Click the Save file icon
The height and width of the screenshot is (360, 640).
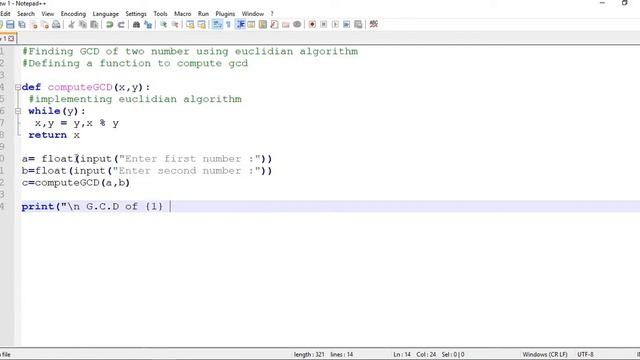tap(10, 24)
